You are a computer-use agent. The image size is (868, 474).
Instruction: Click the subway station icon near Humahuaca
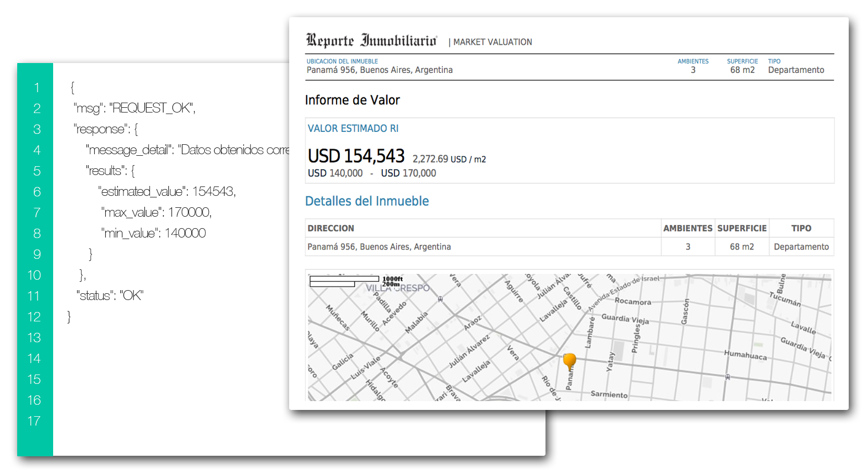[x=727, y=377]
